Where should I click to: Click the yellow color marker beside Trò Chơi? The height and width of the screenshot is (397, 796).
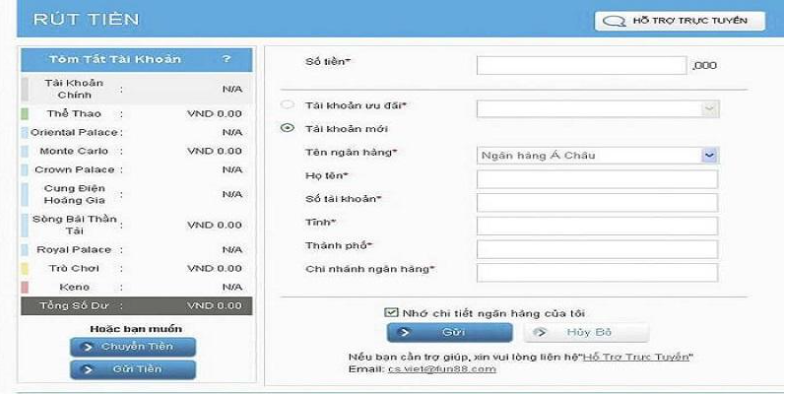point(24,268)
